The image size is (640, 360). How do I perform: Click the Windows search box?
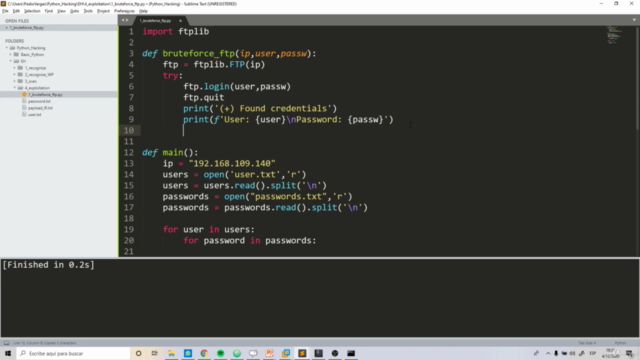point(73,353)
